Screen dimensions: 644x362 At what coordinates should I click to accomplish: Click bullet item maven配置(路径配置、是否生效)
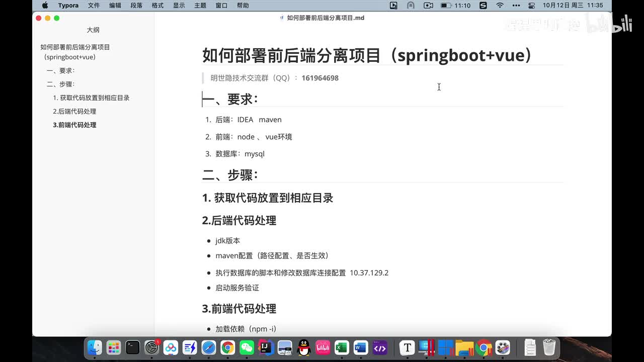click(x=272, y=255)
